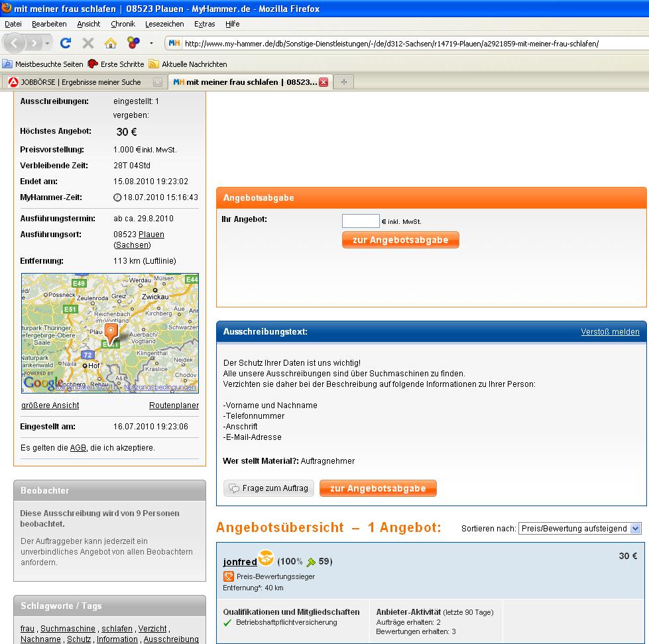Image resolution: width=649 pixels, height=644 pixels.
Task: Open the Hilfe menu
Action: click(232, 24)
